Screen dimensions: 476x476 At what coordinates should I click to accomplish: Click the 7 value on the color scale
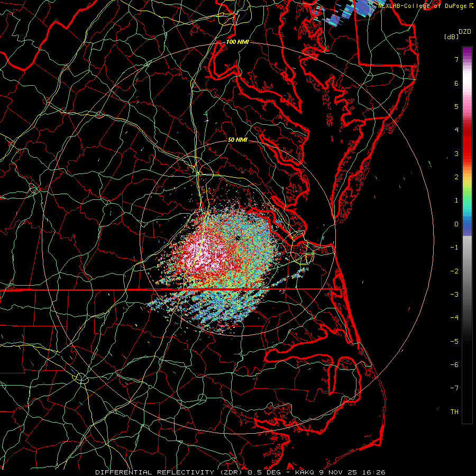pyautogui.click(x=456, y=59)
